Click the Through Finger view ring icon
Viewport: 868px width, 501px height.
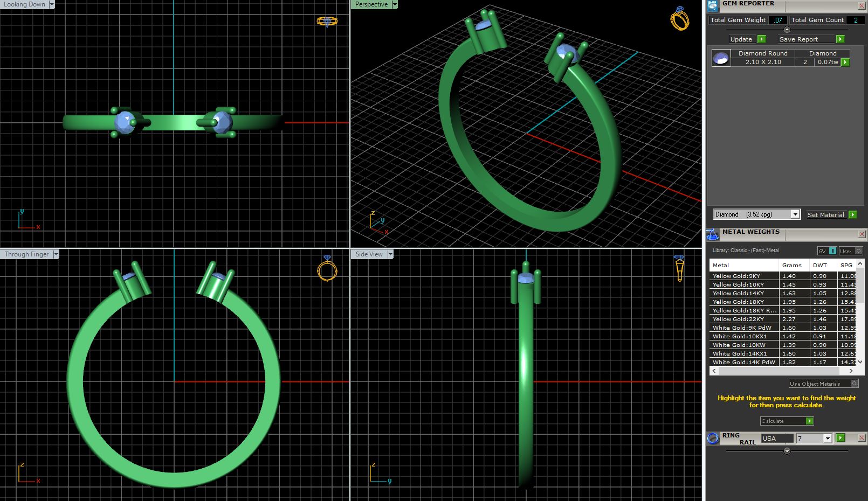[327, 269]
